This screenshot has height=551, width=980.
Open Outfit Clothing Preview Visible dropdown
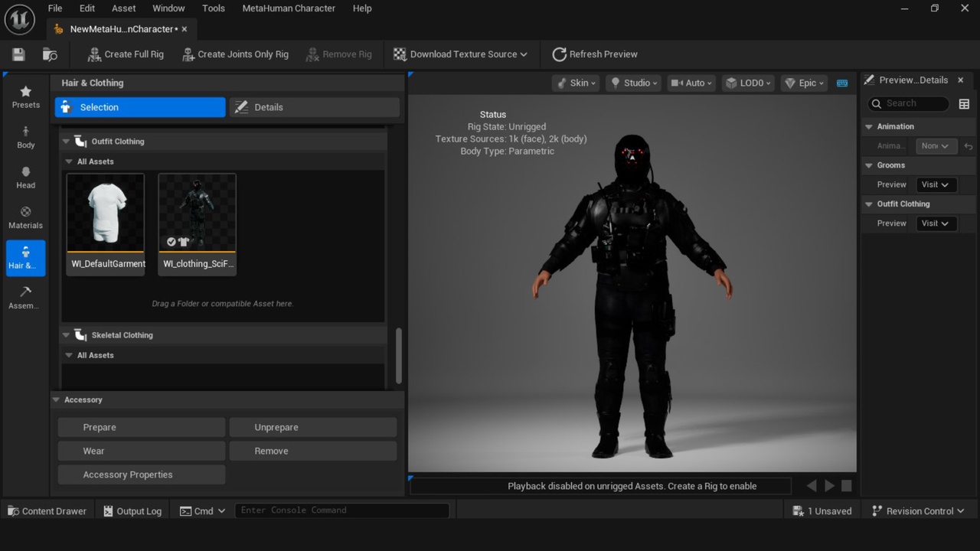[x=936, y=223]
